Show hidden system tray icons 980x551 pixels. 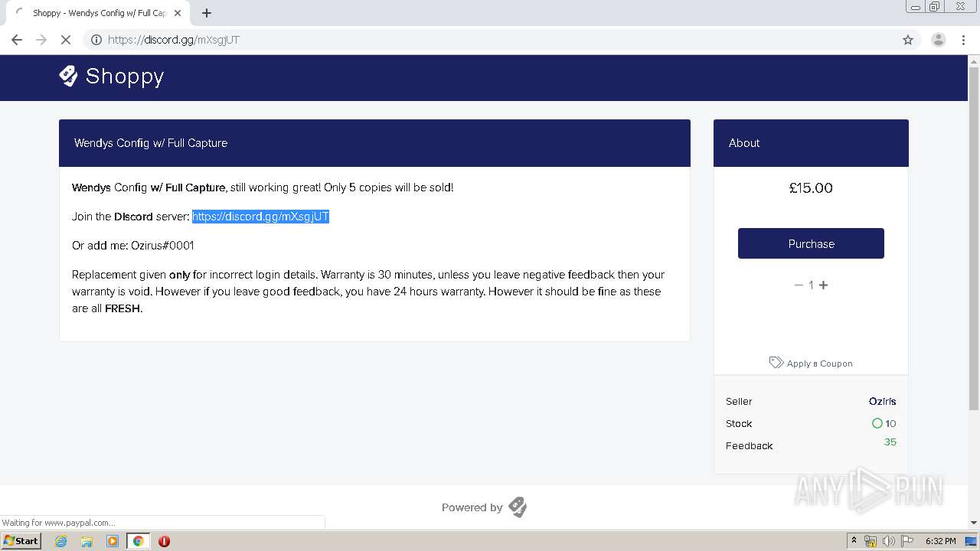854,540
